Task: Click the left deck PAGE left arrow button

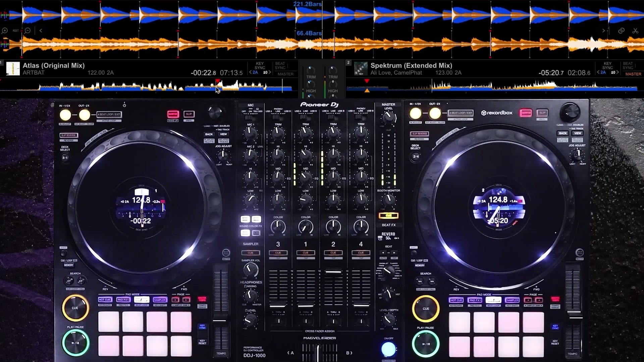Action: [x=175, y=300]
